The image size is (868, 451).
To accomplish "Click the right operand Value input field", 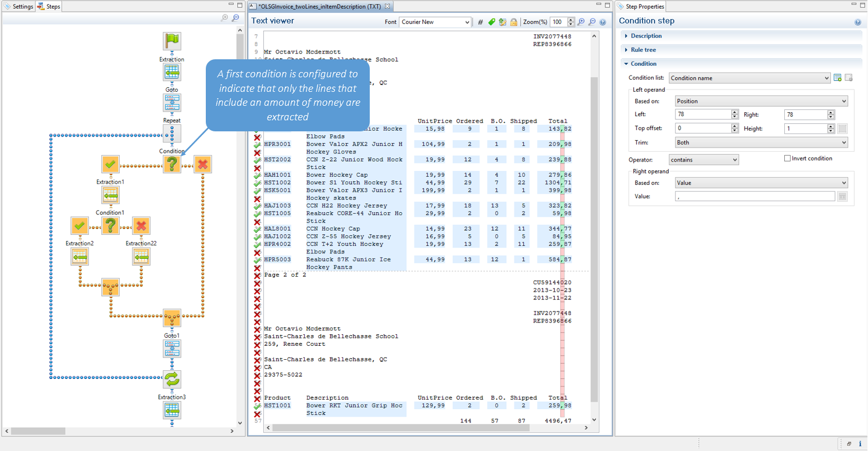I will point(755,197).
